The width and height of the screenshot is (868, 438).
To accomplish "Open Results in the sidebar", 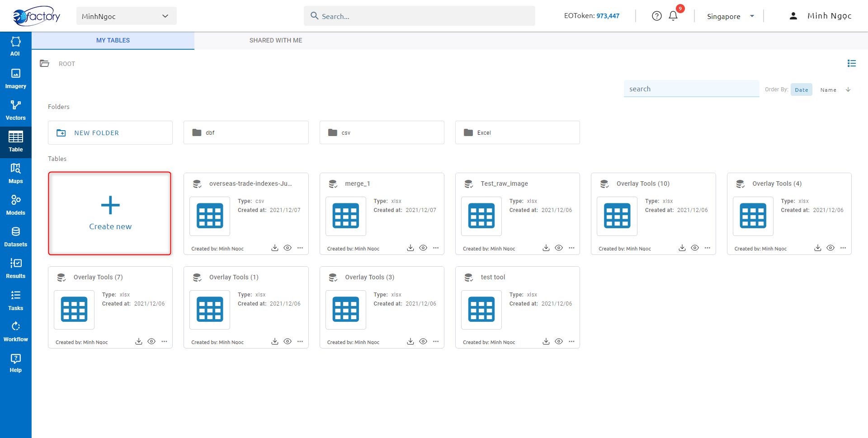I will [15, 268].
